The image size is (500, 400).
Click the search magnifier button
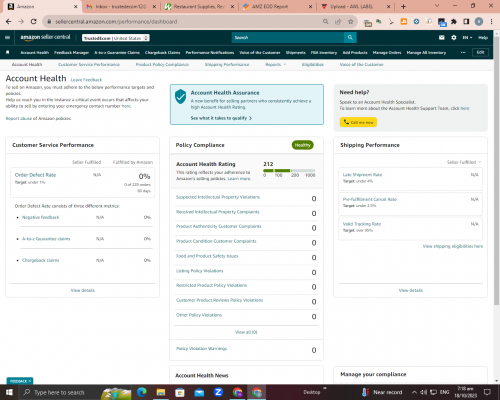pyautogui.click(x=350, y=38)
